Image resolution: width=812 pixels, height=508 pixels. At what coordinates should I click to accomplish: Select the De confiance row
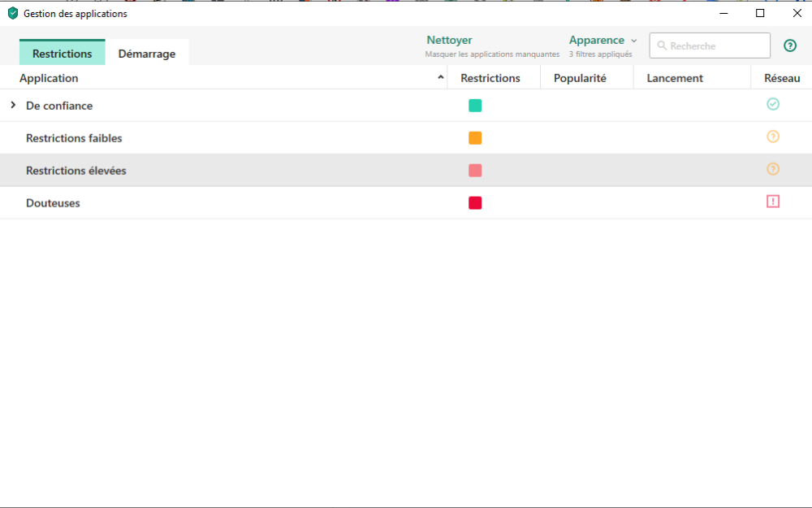[406, 106]
